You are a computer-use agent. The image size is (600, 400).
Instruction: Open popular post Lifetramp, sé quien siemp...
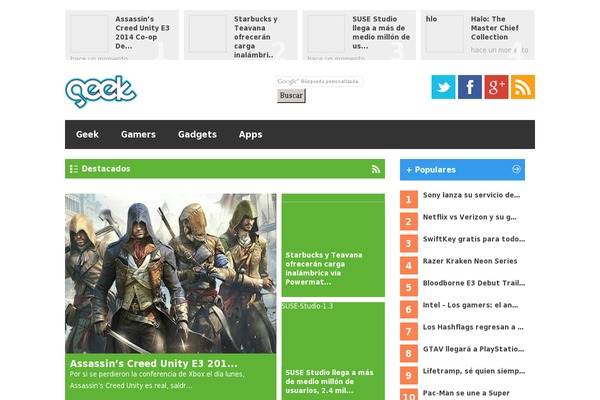coord(474,371)
